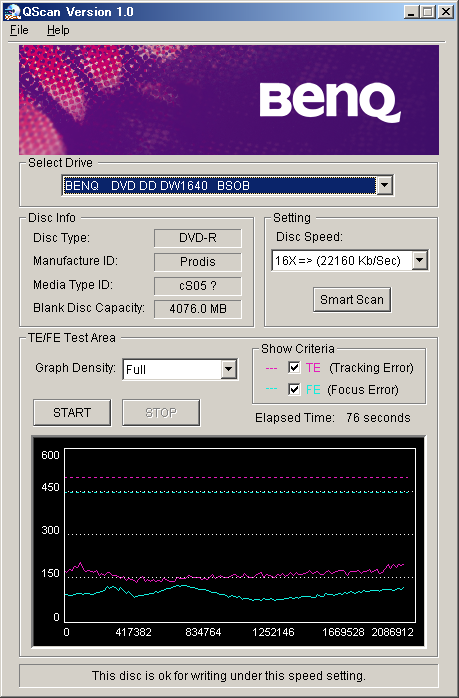Click the START button
Image resolution: width=459 pixels, height=698 pixels.
point(72,413)
